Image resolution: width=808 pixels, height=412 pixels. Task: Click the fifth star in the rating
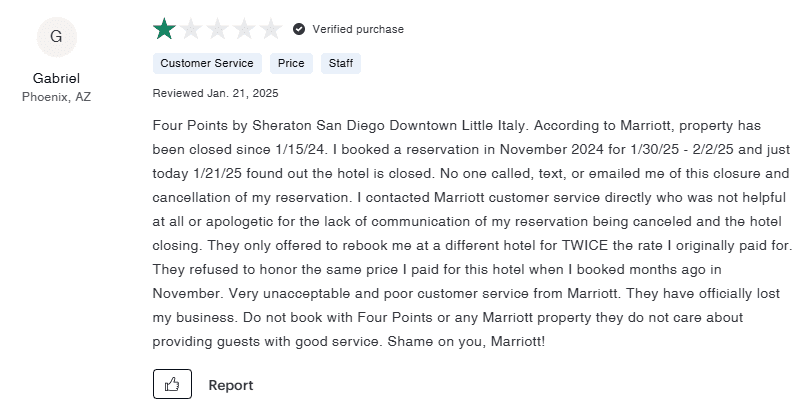pos(271,29)
